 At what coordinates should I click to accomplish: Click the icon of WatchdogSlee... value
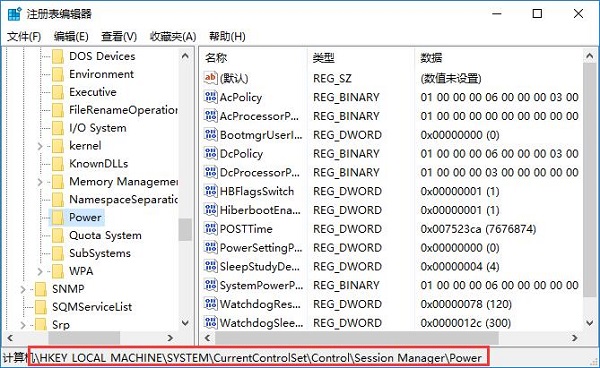click(x=210, y=322)
